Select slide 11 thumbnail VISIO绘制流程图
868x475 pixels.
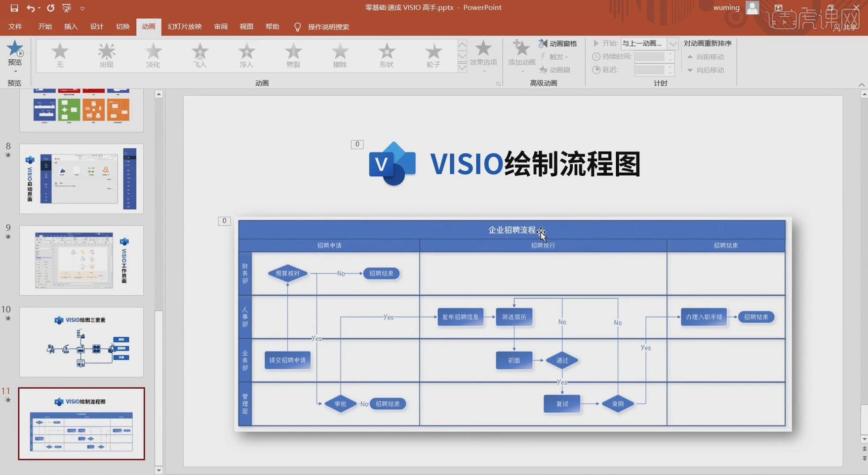coord(81,424)
